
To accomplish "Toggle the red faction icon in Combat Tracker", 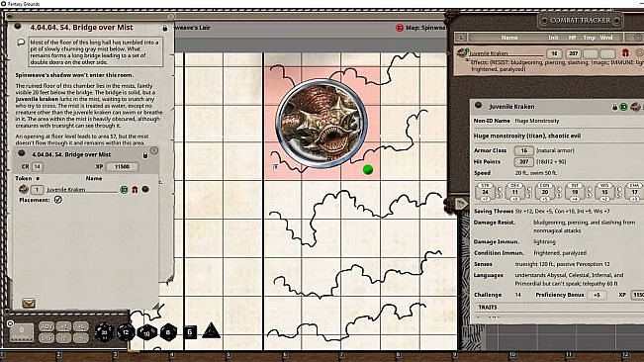I will coord(625,53).
